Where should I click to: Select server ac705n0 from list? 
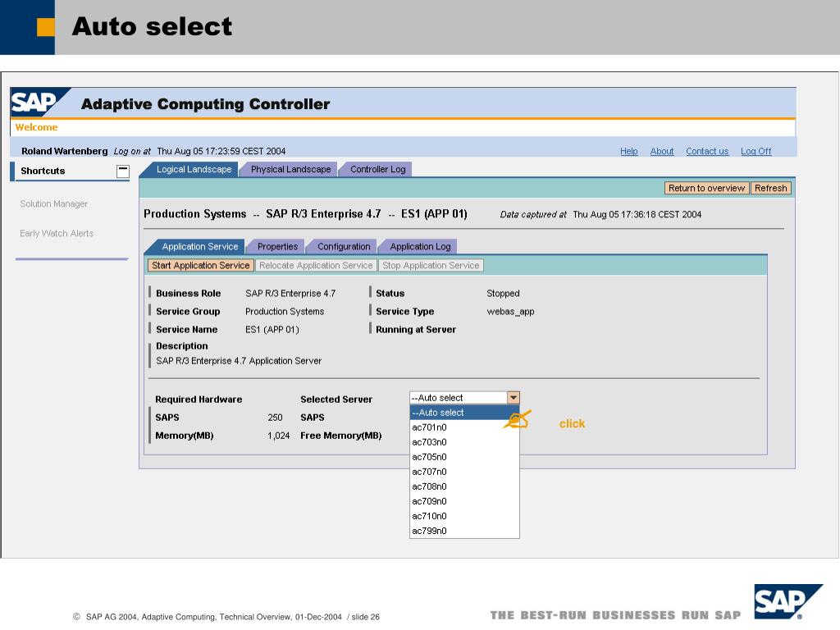click(x=464, y=457)
